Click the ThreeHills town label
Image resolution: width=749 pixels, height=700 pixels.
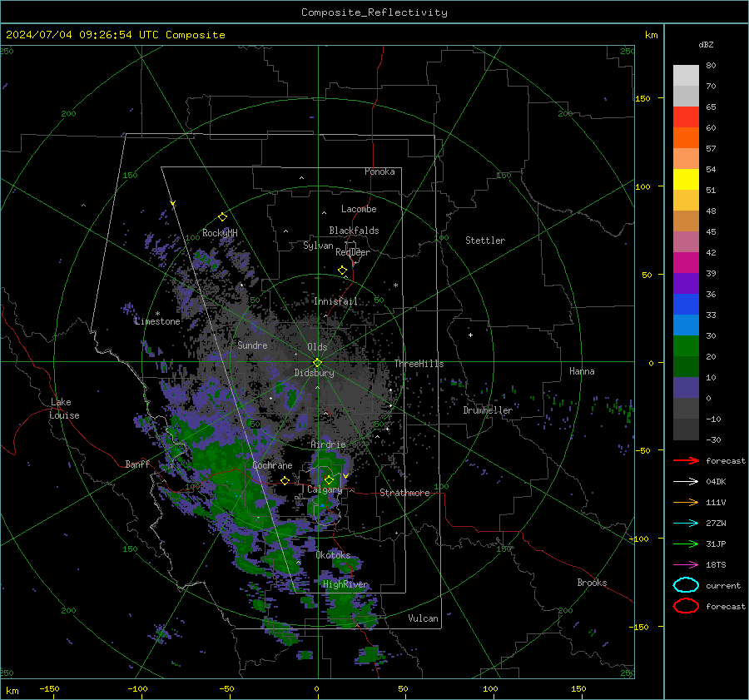coord(419,364)
